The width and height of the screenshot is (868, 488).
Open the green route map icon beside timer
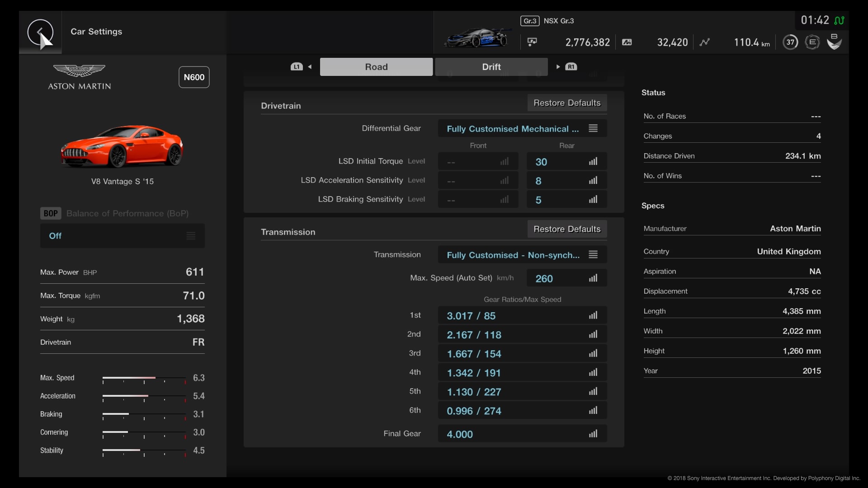click(840, 20)
